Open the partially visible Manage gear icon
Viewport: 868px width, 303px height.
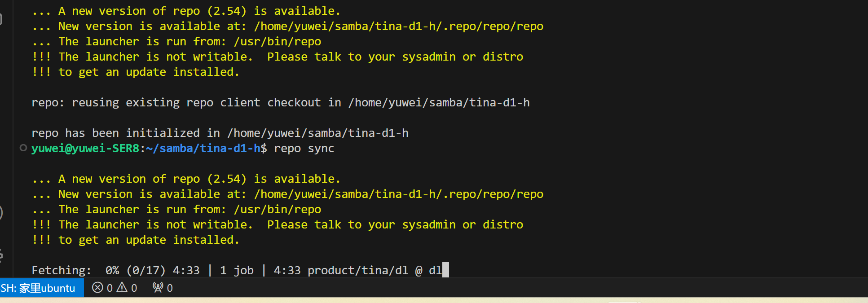click(x=1, y=255)
